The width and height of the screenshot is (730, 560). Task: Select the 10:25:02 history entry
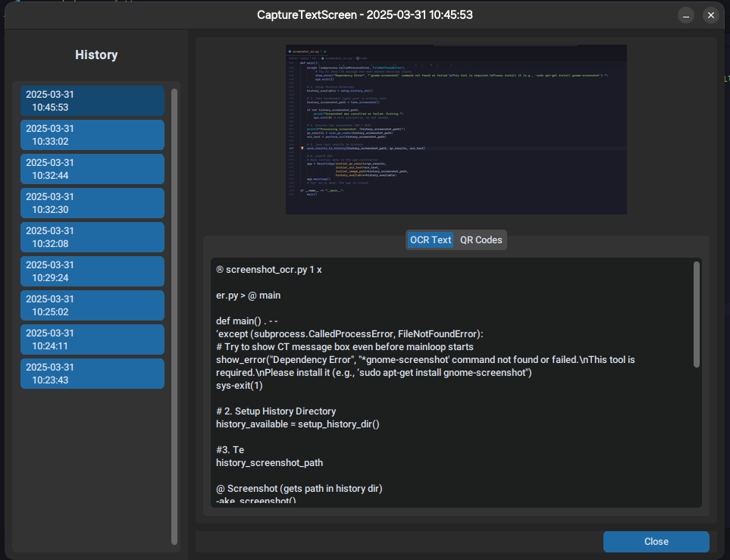[92, 305]
